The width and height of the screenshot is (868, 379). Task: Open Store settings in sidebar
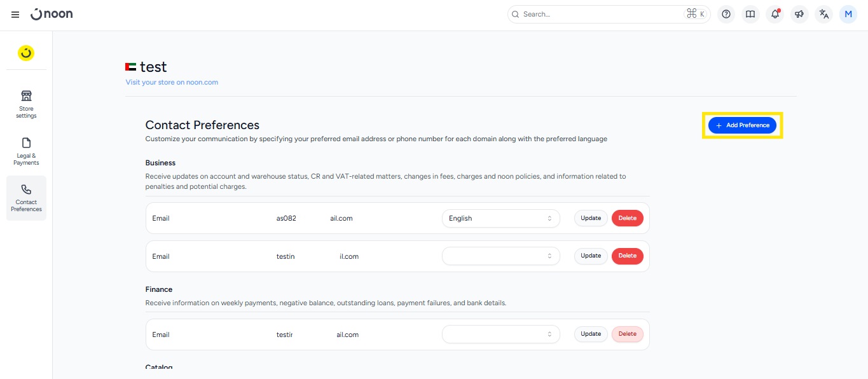[26, 104]
